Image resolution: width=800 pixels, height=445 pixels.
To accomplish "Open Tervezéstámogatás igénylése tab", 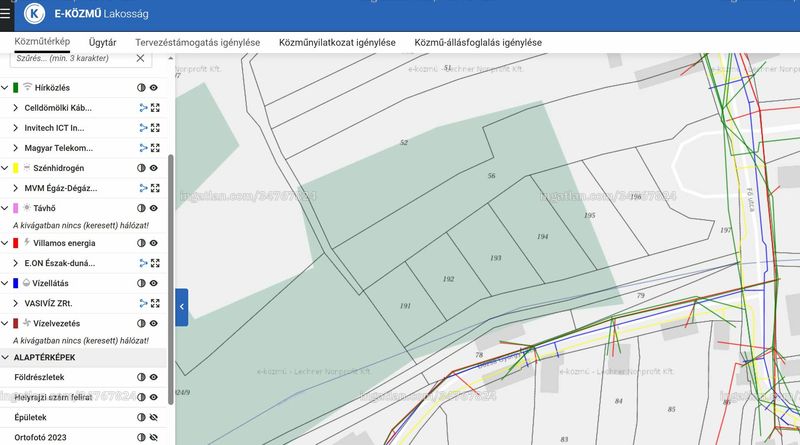I will coord(197,42).
